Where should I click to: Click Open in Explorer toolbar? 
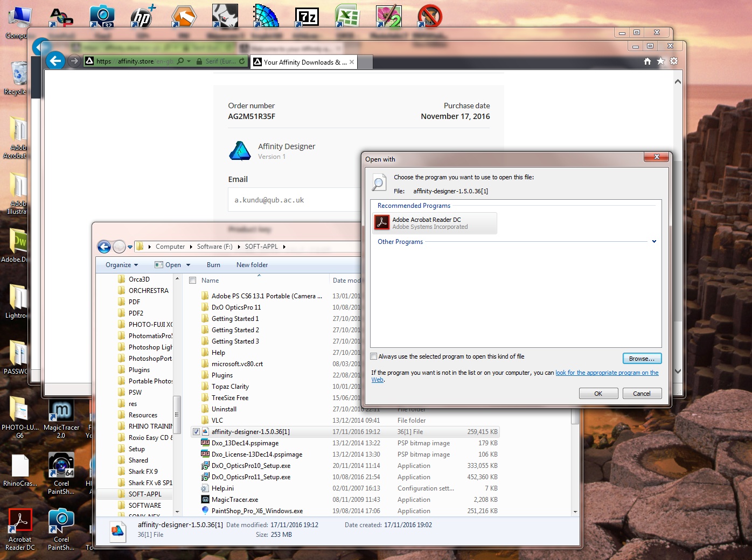168,265
